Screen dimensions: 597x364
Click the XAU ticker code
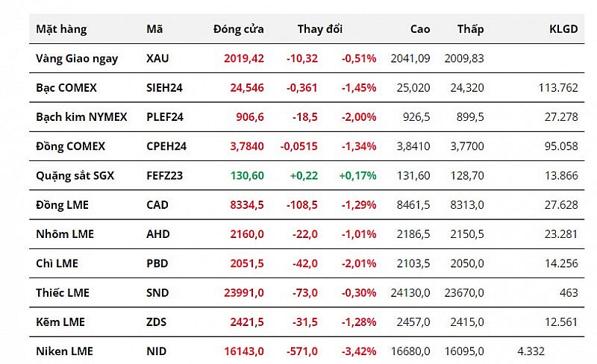pyautogui.click(x=158, y=58)
